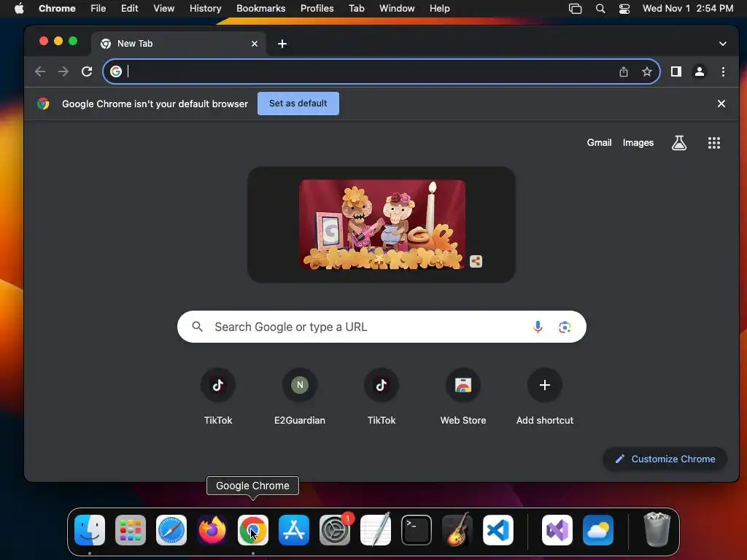Open the Apple menu

coord(19,9)
